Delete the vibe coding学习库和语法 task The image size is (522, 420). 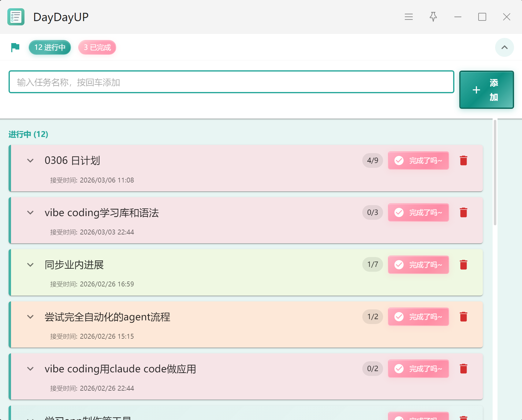tap(463, 212)
